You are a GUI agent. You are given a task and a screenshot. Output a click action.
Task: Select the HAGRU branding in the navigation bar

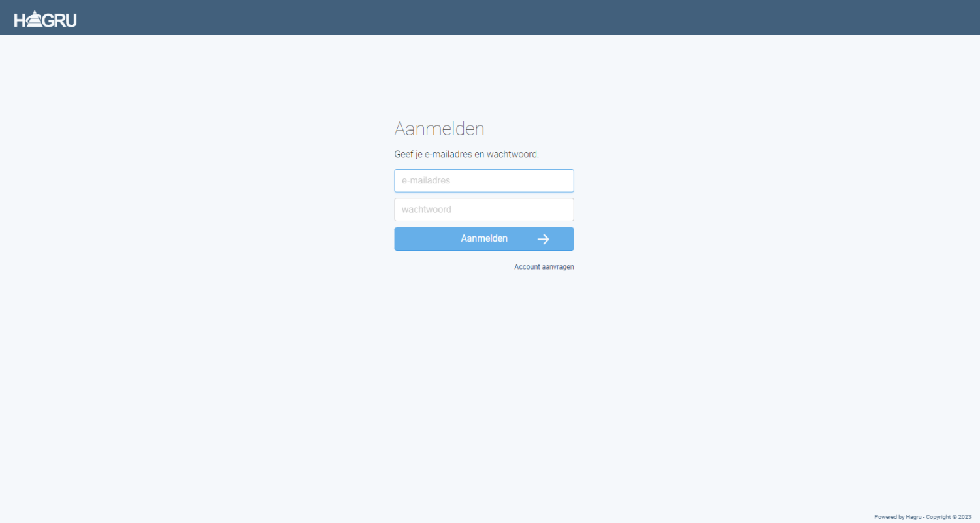[x=44, y=18]
